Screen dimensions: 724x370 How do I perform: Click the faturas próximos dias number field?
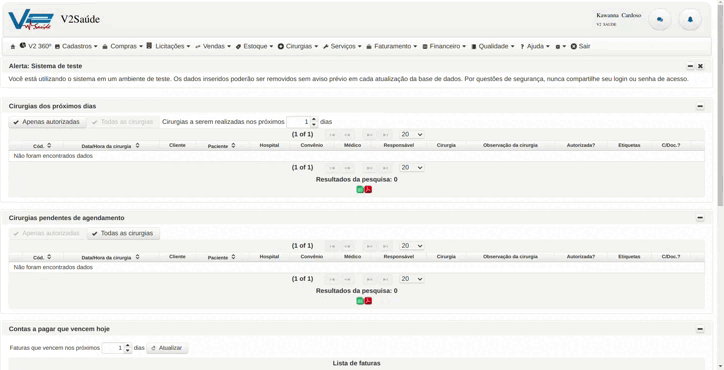[113, 348]
